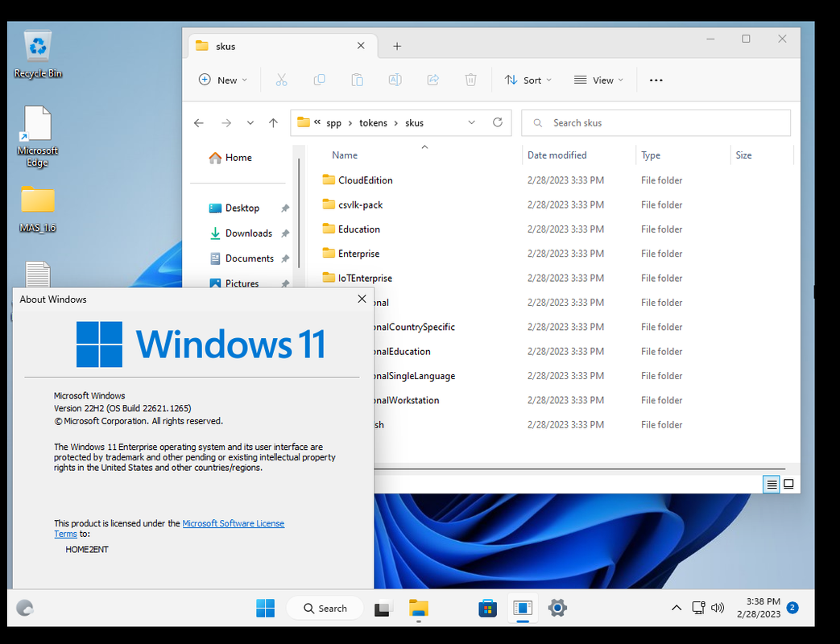This screenshot has height=644, width=840.
Task: Open Microsoft Software License Terms link
Action: (x=233, y=523)
